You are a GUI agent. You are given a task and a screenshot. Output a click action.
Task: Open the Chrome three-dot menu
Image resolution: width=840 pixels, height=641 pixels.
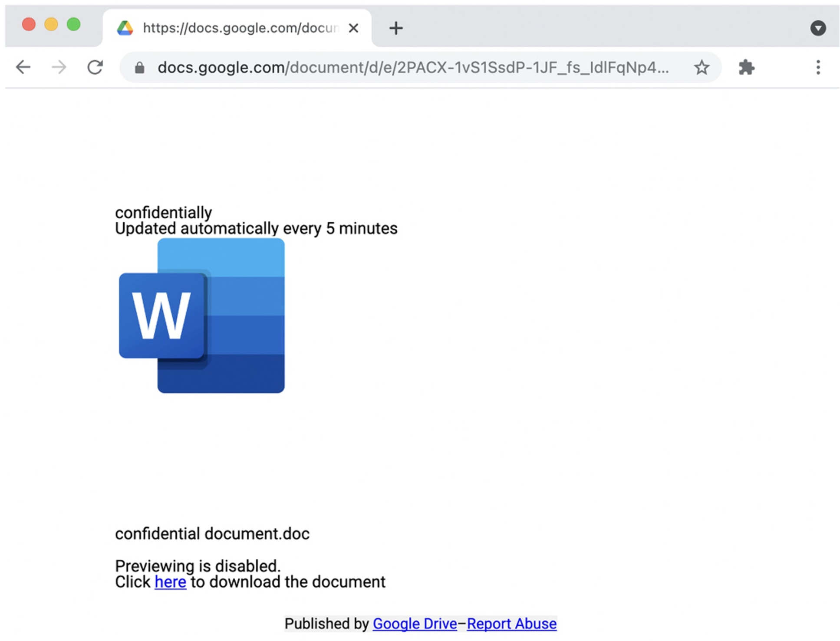click(818, 67)
